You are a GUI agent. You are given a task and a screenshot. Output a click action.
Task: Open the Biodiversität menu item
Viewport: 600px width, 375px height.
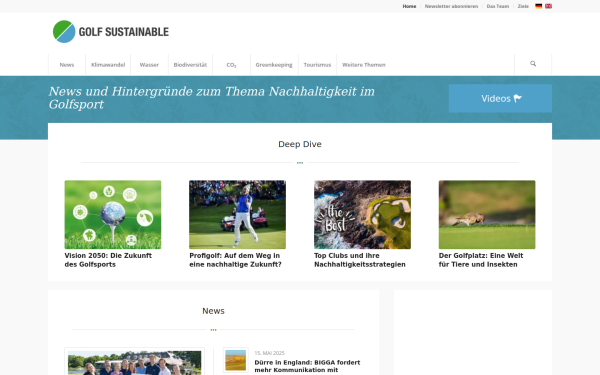(190, 65)
